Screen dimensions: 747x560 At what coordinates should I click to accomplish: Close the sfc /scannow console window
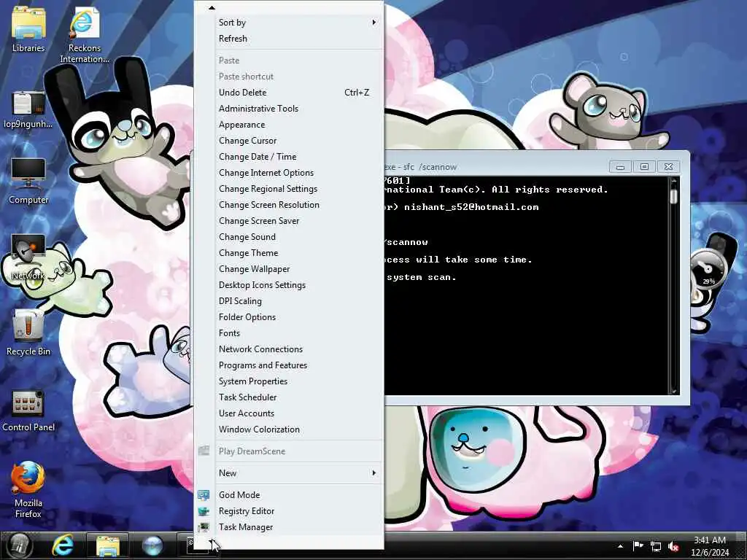tap(668, 167)
